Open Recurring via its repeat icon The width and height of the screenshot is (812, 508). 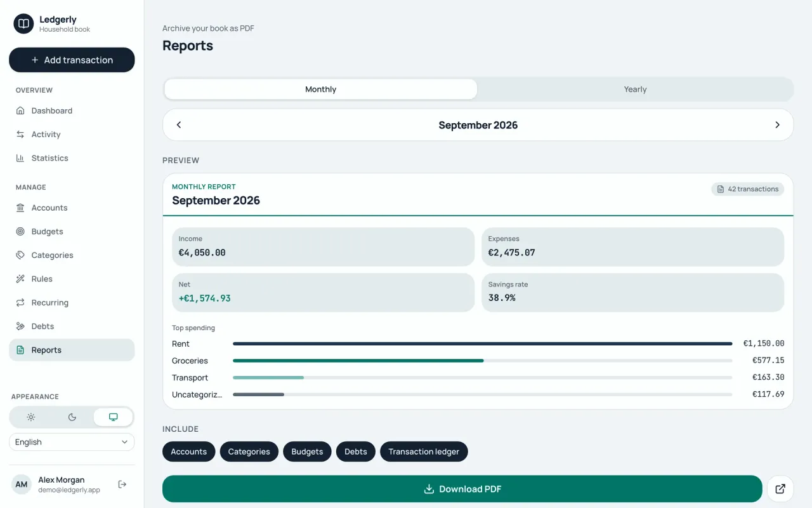click(x=20, y=303)
